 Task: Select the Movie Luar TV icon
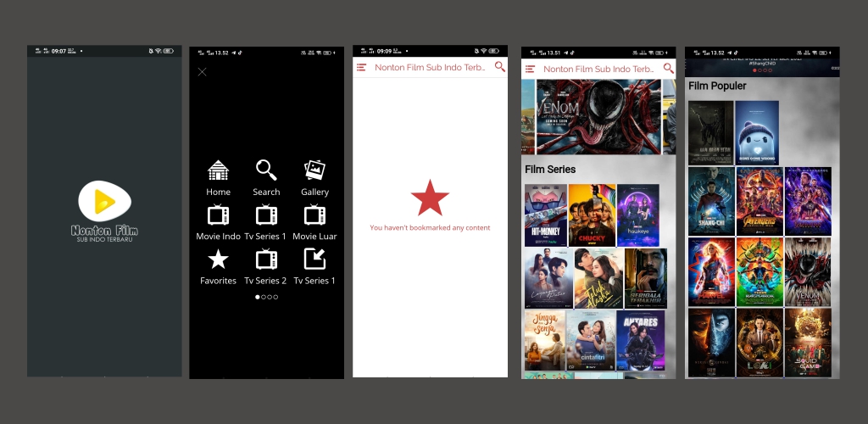pyautogui.click(x=314, y=215)
